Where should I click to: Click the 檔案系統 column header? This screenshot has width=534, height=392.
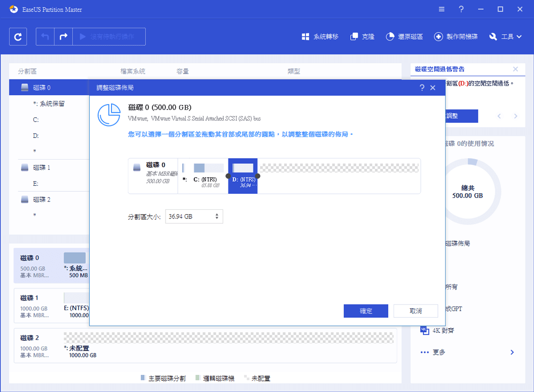pos(133,71)
